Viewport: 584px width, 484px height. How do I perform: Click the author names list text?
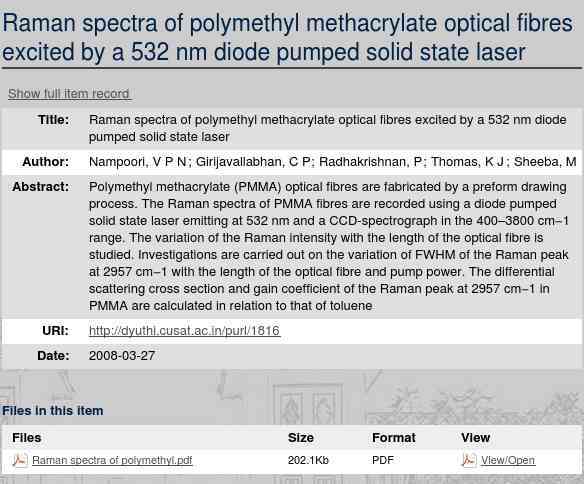pyautogui.click(x=333, y=162)
